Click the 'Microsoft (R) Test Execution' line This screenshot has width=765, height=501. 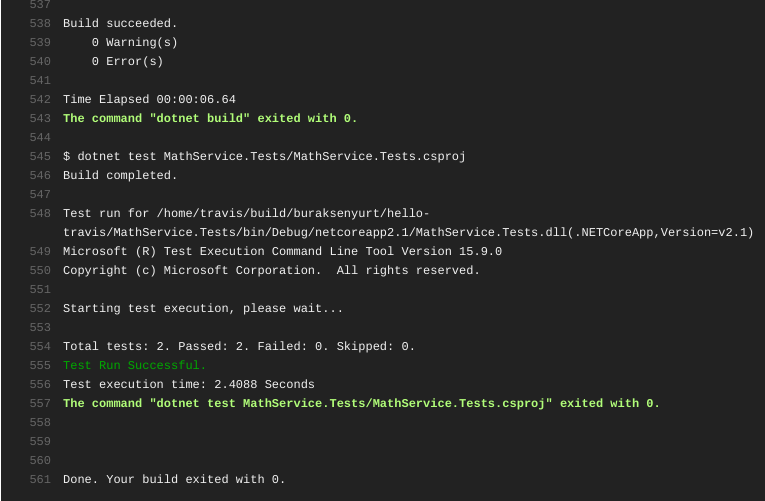point(282,251)
